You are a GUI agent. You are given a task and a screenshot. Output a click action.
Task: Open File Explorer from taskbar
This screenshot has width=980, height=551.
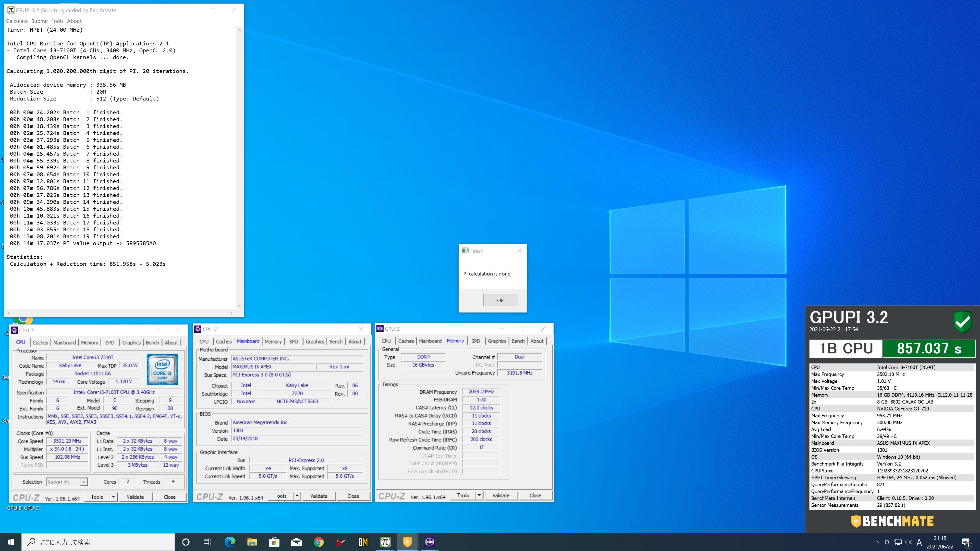pyautogui.click(x=252, y=542)
